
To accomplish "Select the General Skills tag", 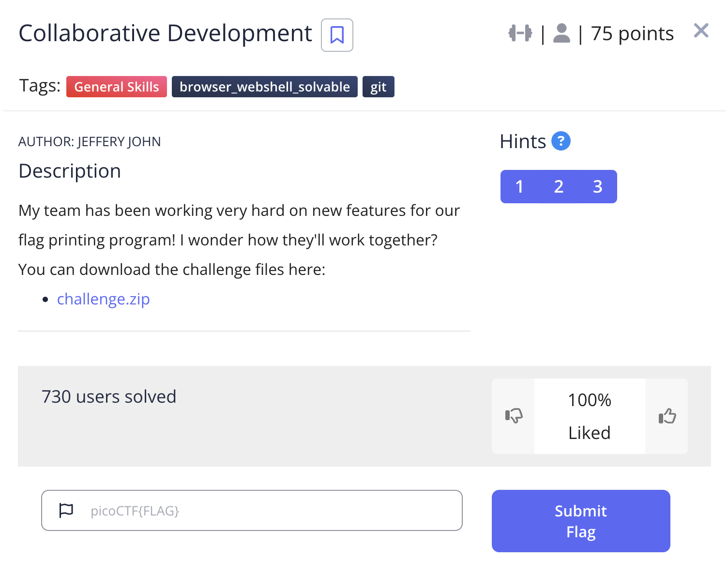I will [116, 87].
